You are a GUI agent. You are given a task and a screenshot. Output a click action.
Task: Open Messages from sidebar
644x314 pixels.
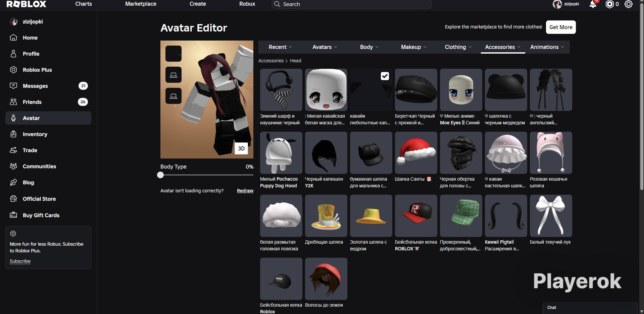point(48,86)
